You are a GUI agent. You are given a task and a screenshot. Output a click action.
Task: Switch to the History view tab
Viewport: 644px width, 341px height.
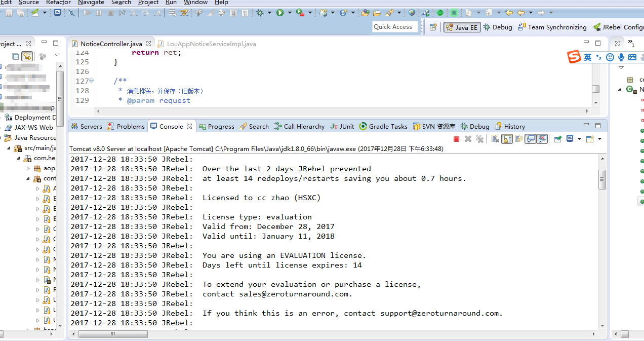[510, 127]
